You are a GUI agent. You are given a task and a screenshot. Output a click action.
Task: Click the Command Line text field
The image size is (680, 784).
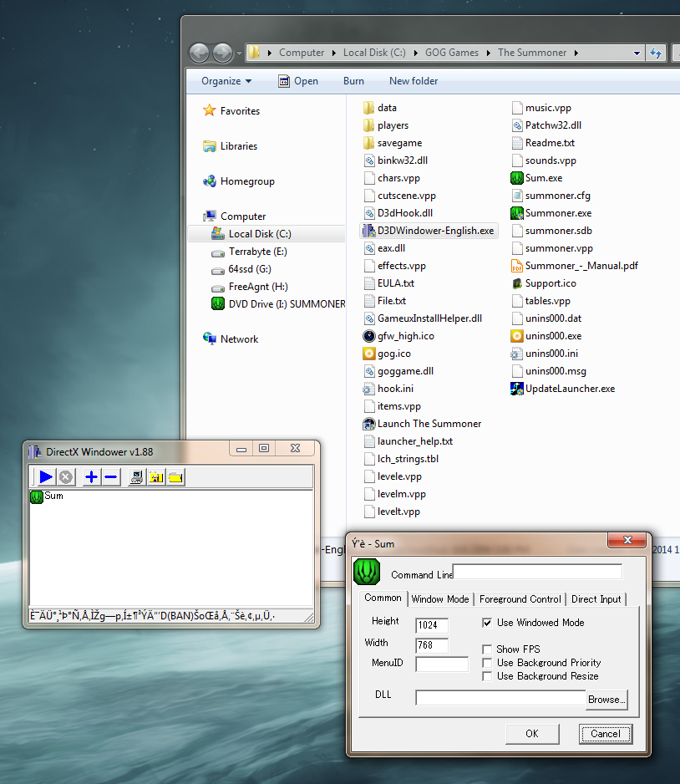[537, 572]
